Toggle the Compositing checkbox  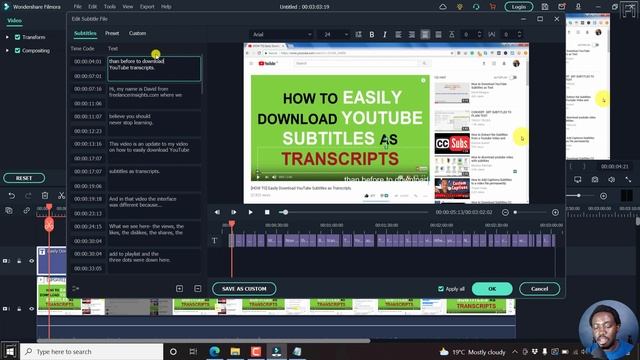[x=18, y=51]
